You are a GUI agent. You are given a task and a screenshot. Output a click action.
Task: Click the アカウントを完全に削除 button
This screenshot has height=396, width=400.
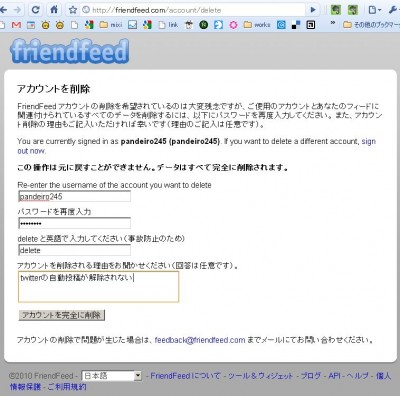pos(62,315)
